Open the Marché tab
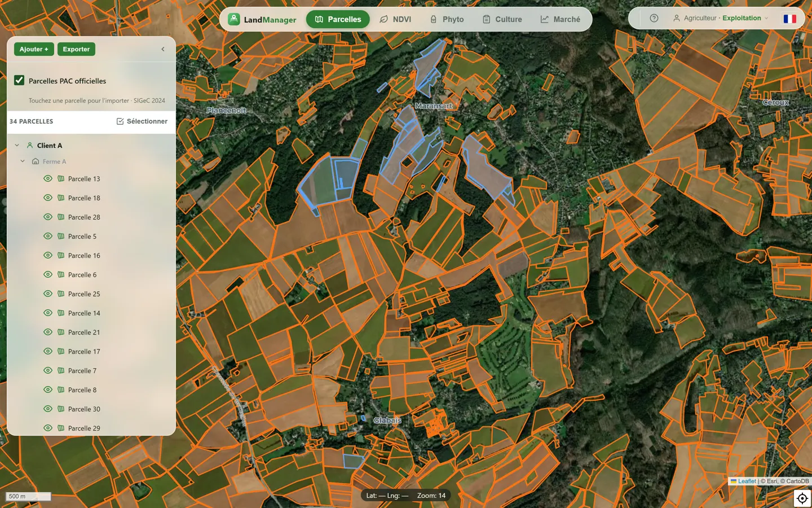Image resolution: width=812 pixels, height=508 pixels. tap(560, 19)
